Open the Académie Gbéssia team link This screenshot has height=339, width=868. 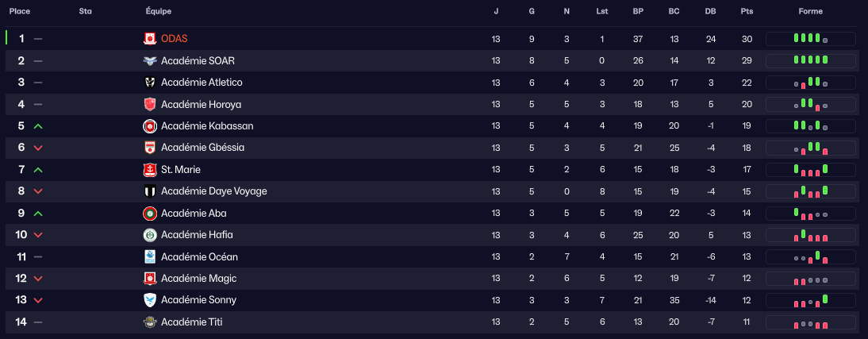pos(202,148)
